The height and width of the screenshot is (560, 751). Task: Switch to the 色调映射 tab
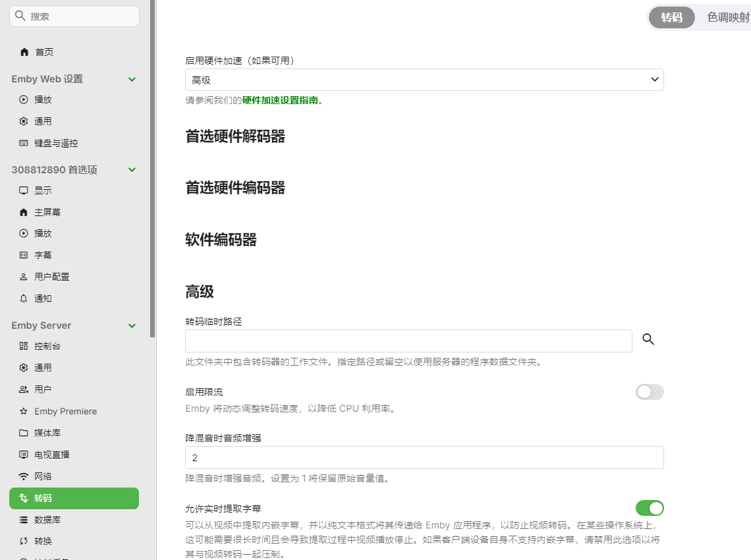click(x=727, y=18)
